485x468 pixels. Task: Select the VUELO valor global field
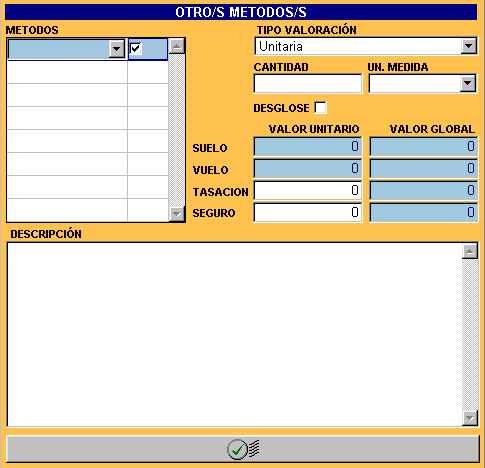423,168
